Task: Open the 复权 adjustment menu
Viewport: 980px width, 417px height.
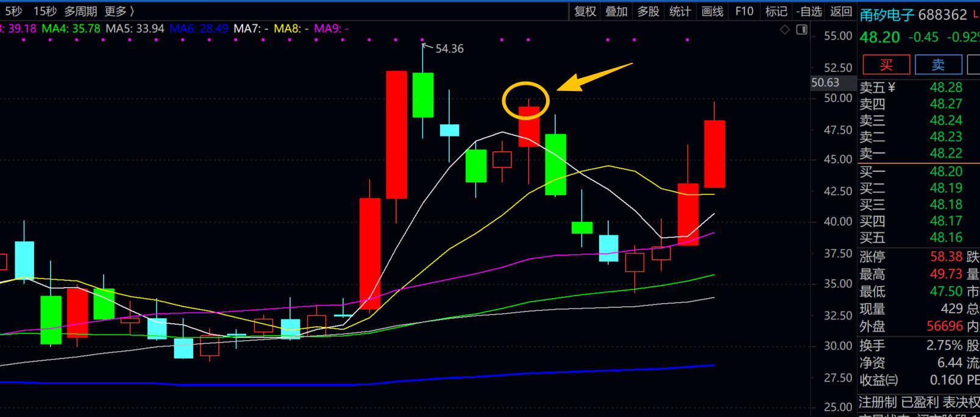Action: 585,12
